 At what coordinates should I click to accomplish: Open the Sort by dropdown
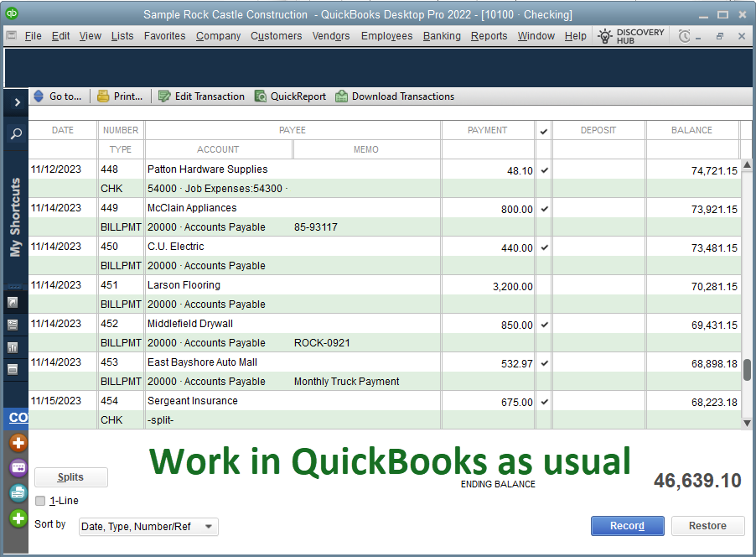(x=148, y=527)
